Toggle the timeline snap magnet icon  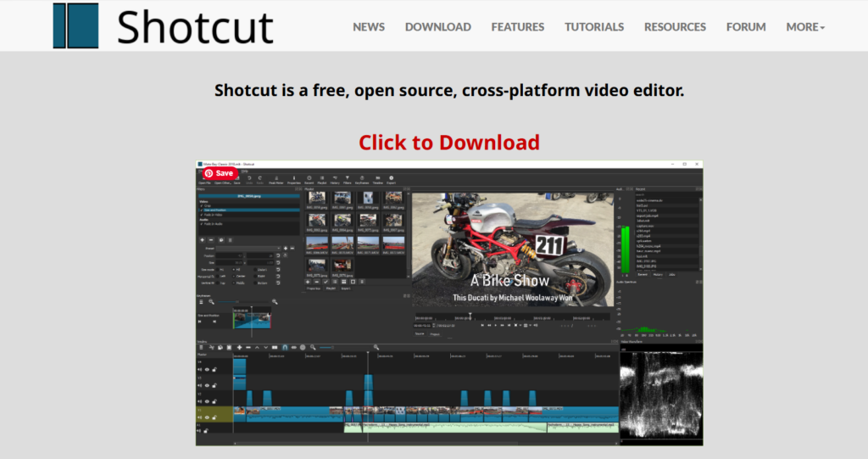(x=285, y=347)
